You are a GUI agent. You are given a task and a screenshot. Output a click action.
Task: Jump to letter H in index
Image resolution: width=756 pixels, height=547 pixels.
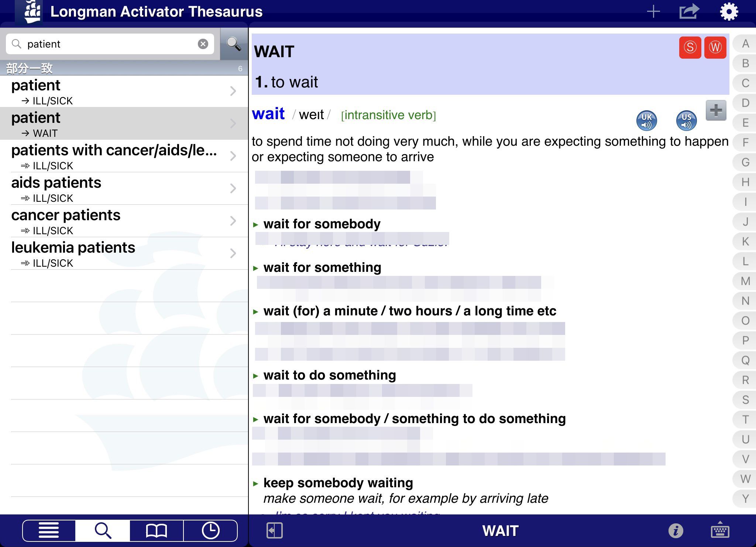(745, 182)
